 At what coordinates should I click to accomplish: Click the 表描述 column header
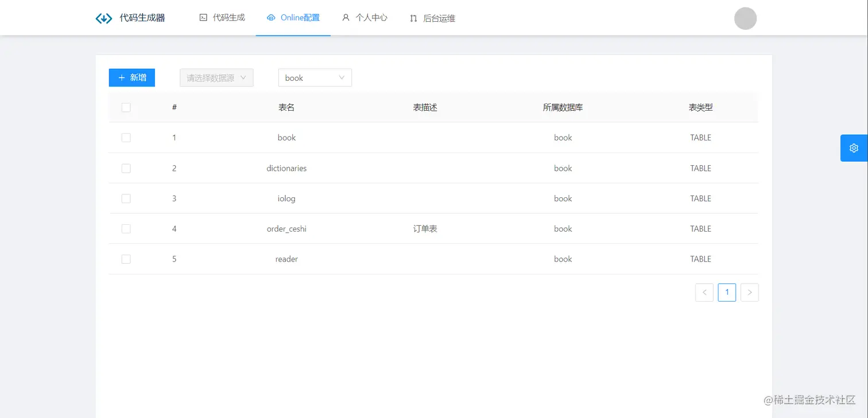(x=425, y=107)
